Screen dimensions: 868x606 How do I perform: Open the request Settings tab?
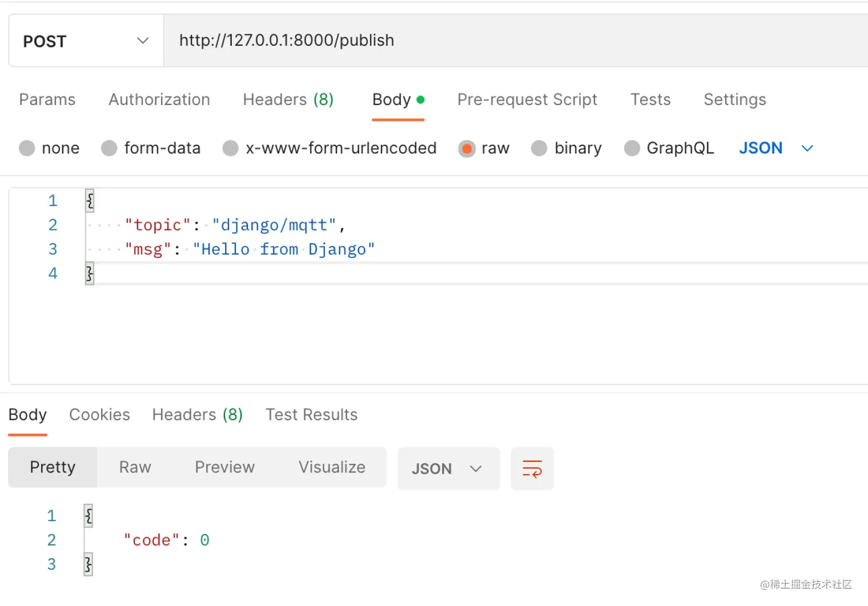point(734,100)
